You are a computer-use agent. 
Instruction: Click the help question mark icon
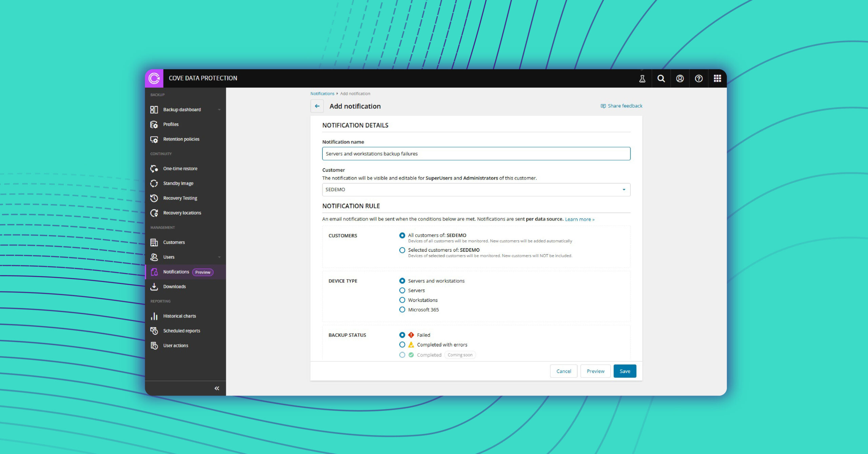pyautogui.click(x=698, y=79)
